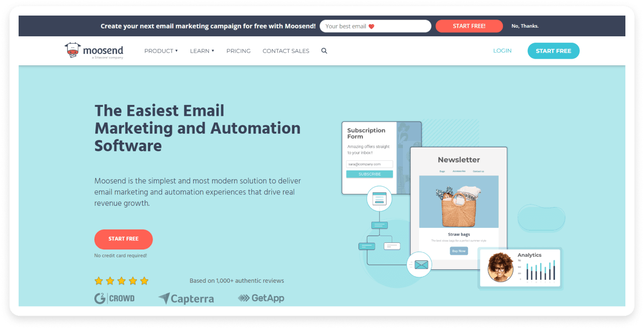644x329 pixels.
Task: Click the 'Analytics' card title
Action: [x=529, y=255]
